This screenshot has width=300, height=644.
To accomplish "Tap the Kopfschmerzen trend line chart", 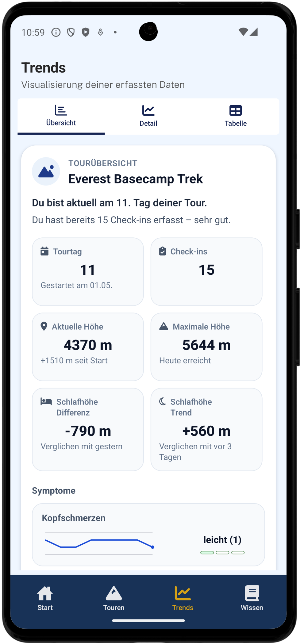I will [99, 543].
